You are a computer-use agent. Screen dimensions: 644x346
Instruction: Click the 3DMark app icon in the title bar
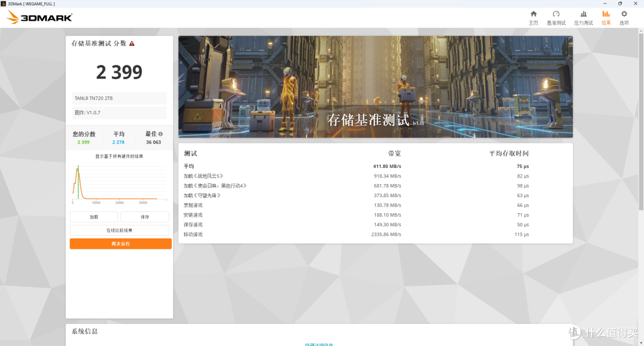(4, 4)
